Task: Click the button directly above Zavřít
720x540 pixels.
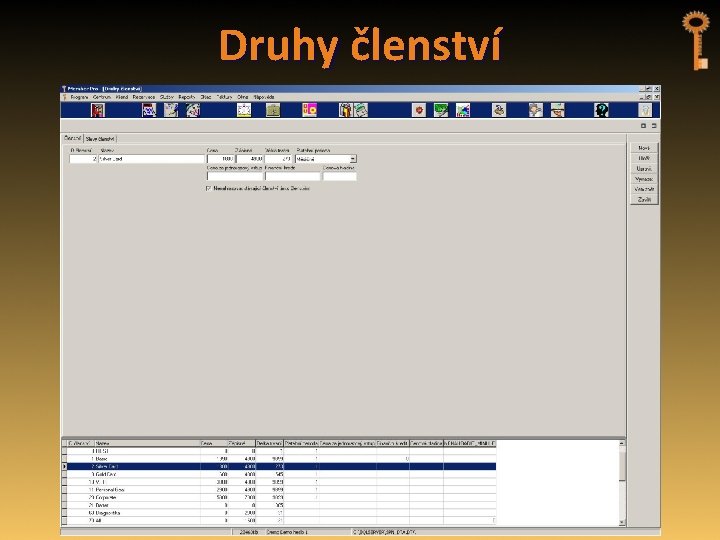Action: point(644,189)
